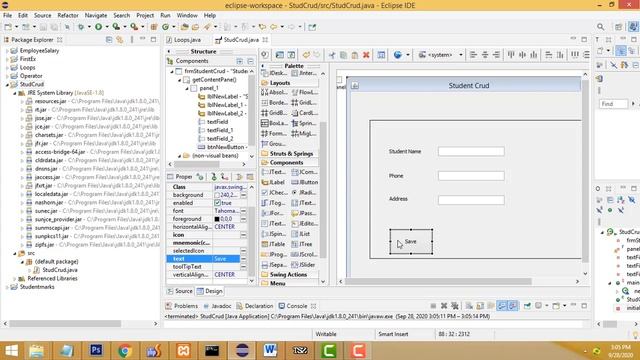The image size is (640, 360).
Task: Click the Test/Preview GUI icon in the designer toolbar
Action: click(265, 55)
